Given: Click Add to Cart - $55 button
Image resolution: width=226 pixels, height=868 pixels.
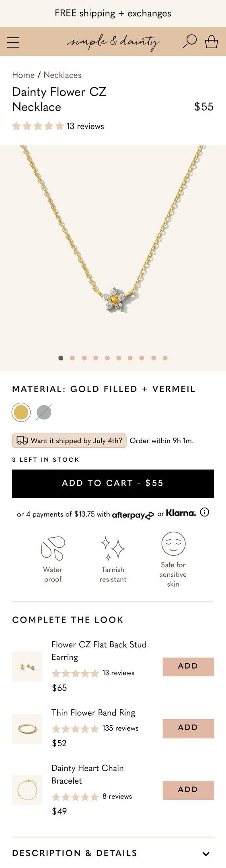Looking at the screenshot, I should tap(113, 483).
